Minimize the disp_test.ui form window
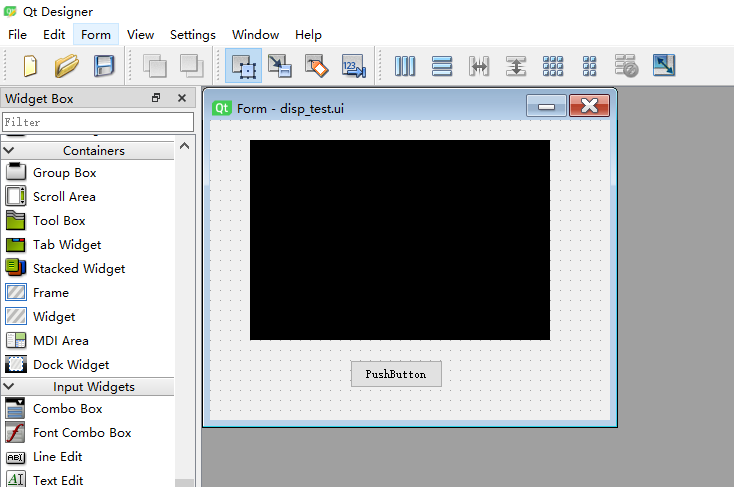This screenshot has width=734, height=487. [x=546, y=106]
